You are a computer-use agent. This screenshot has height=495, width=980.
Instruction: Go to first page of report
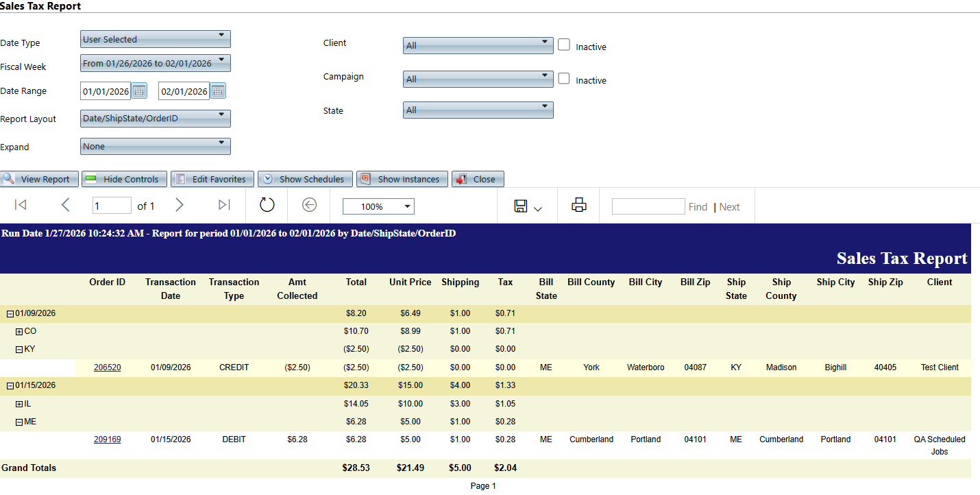pyautogui.click(x=21, y=205)
